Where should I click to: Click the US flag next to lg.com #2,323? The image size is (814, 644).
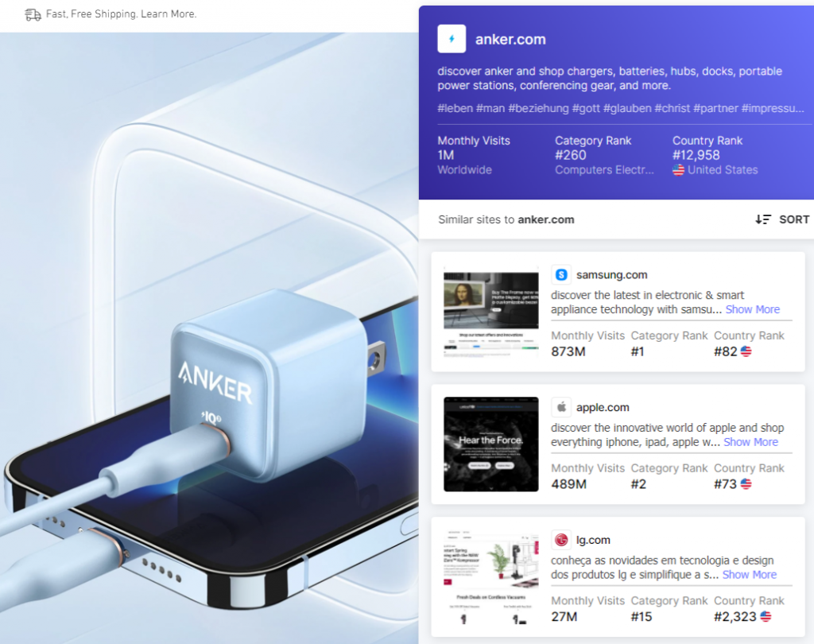766,616
